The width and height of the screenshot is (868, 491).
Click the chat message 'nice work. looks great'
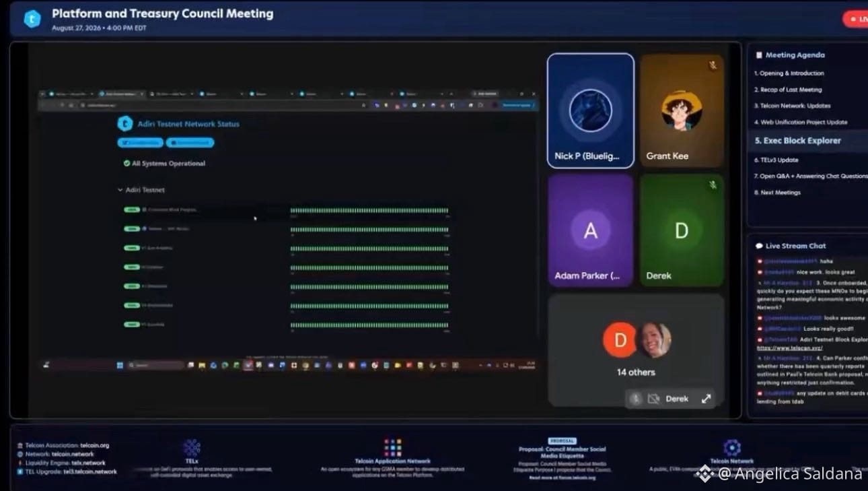826,272
